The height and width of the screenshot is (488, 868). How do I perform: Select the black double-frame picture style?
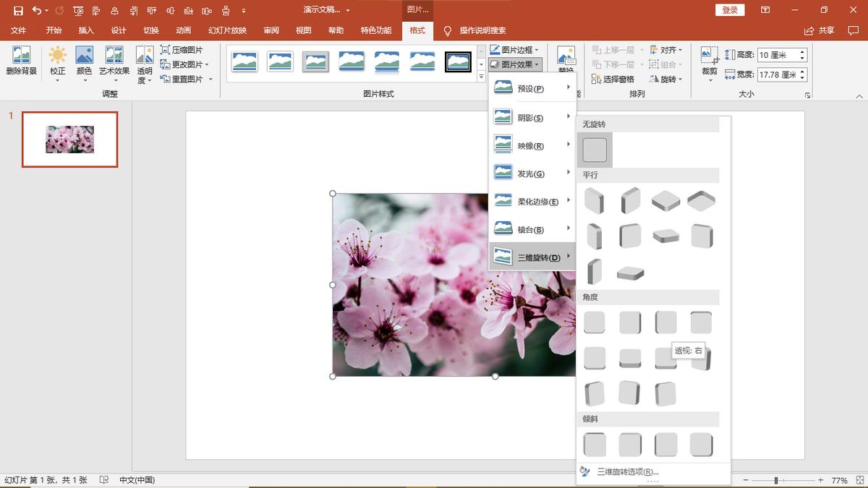(458, 62)
